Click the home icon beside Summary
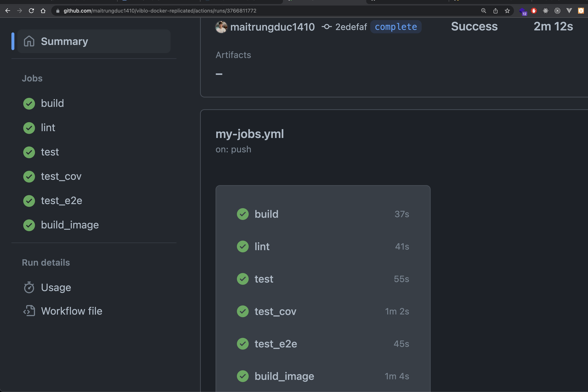Viewport: 588px width, 392px height. click(x=29, y=41)
